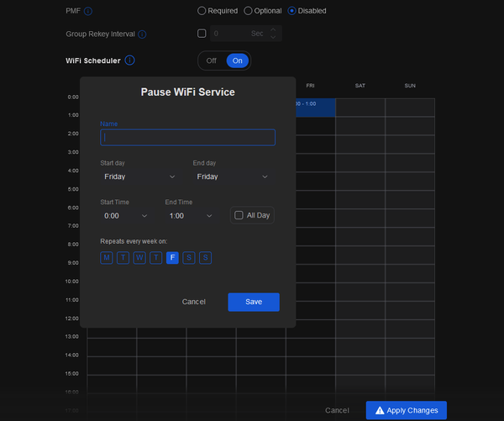This screenshot has height=421, width=504.
Task: Deselect the highlighted Friday 'F' repeat day
Action: coord(172,258)
